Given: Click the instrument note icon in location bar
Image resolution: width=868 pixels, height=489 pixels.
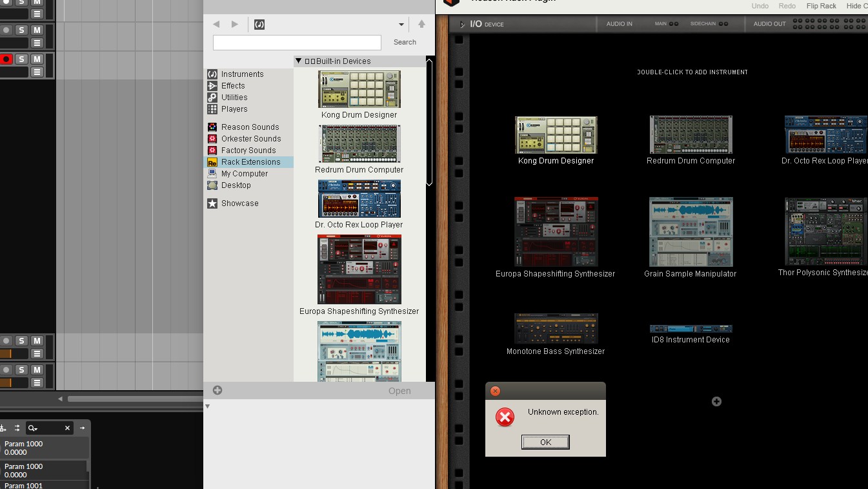Looking at the screenshot, I should coord(259,25).
